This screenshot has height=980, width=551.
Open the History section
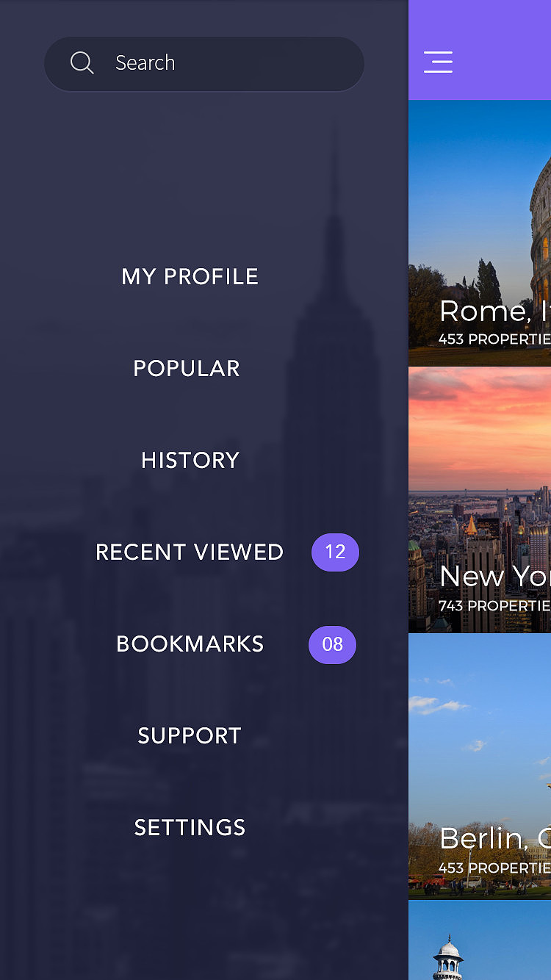[190, 461]
